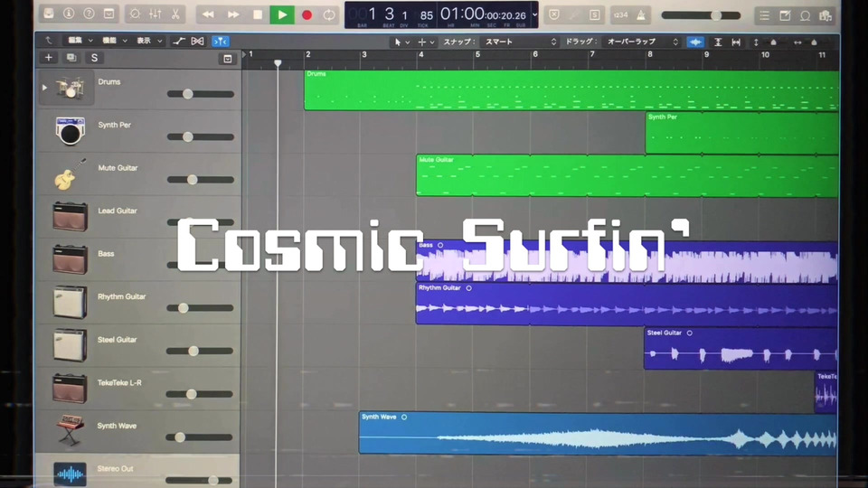
Task: Duplicate the track with the duplicate icon
Action: pyautogui.click(x=71, y=58)
